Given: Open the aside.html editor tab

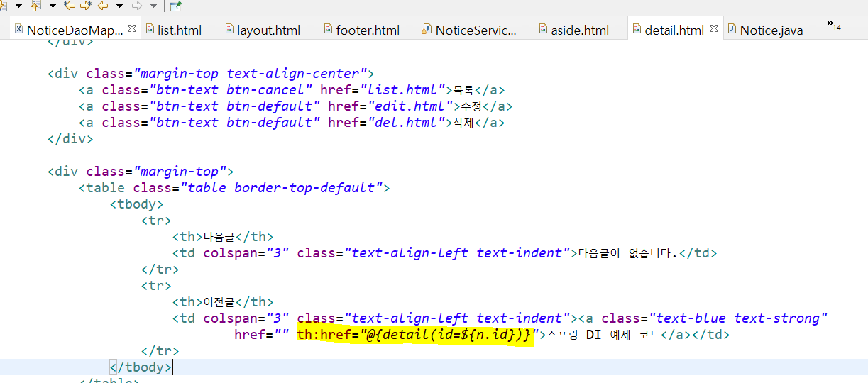Looking at the screenshot, I should tap(580, 30).
